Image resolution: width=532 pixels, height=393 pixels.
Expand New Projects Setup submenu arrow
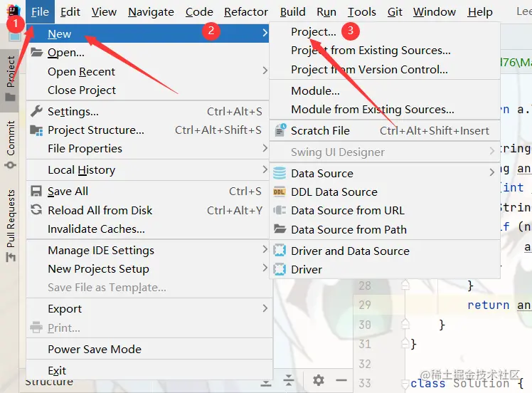[x=265, y=268]
